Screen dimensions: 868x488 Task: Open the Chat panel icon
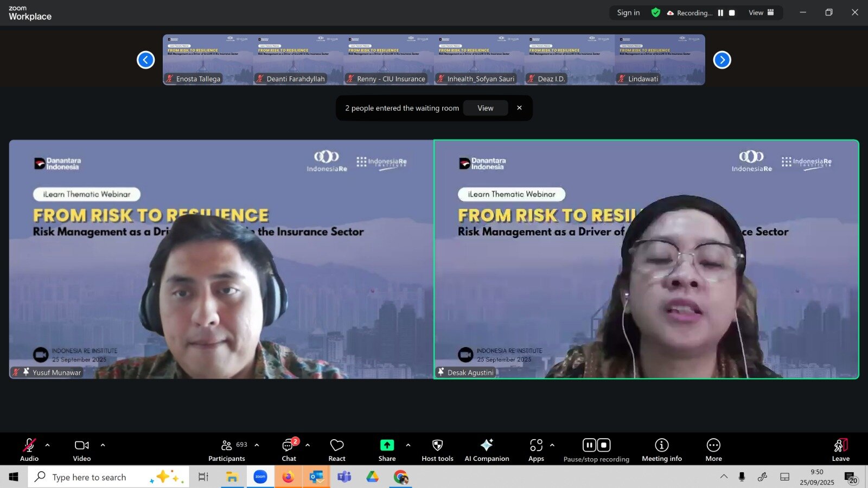pos(288,445)
